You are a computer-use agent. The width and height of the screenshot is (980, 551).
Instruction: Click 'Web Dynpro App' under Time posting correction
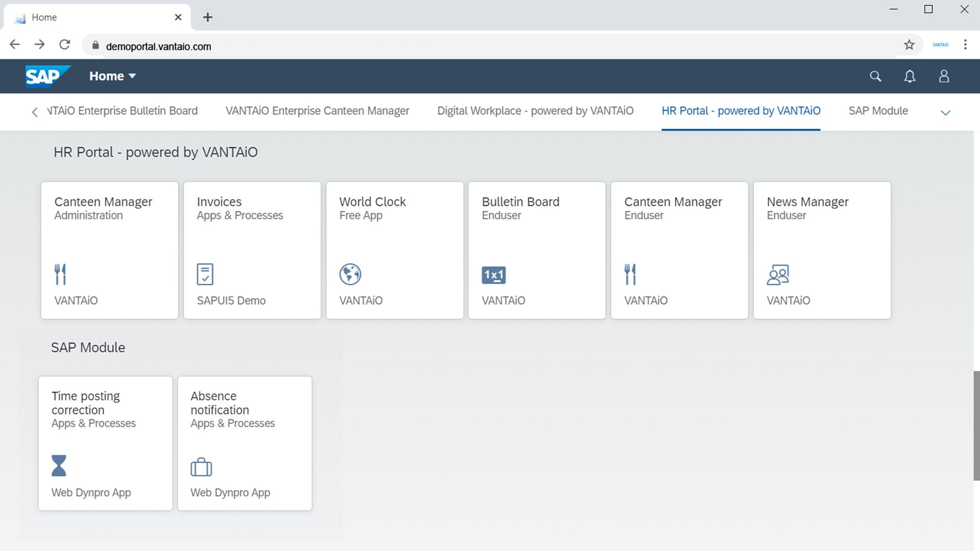click(x=91, y=493)
